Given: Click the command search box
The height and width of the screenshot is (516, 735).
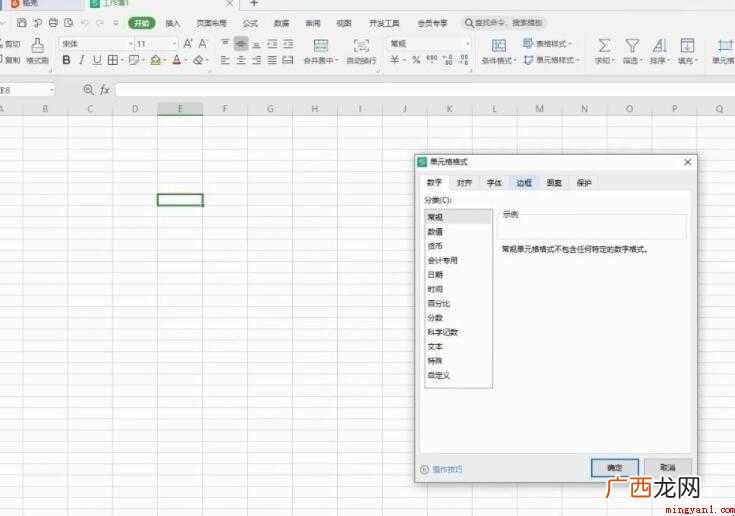Looking at the screenshot, I should coord(504,22).
